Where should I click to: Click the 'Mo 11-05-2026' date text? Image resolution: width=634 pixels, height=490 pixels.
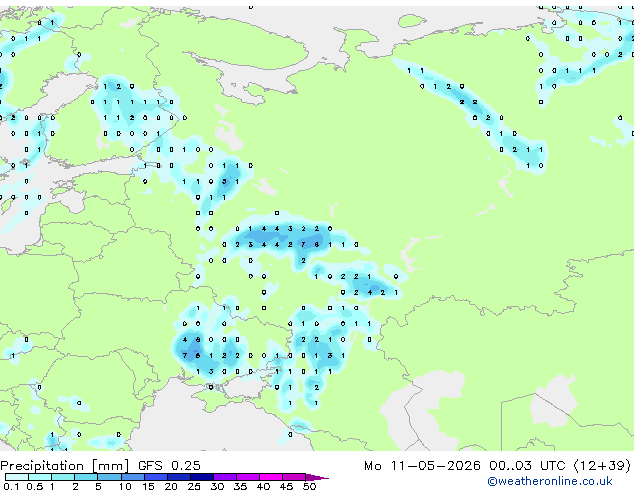422,465
